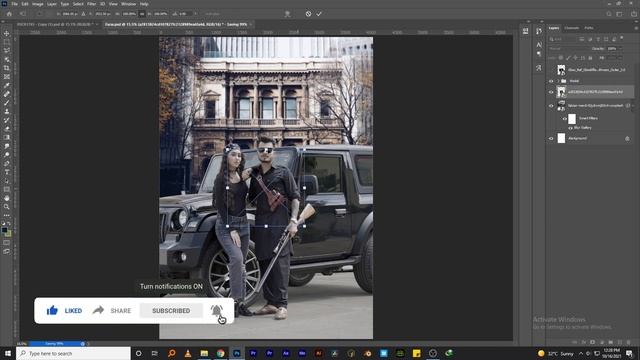Select the Brush tool
The height and width of the screenshot is (360, 640).
(x=7, y=103)
